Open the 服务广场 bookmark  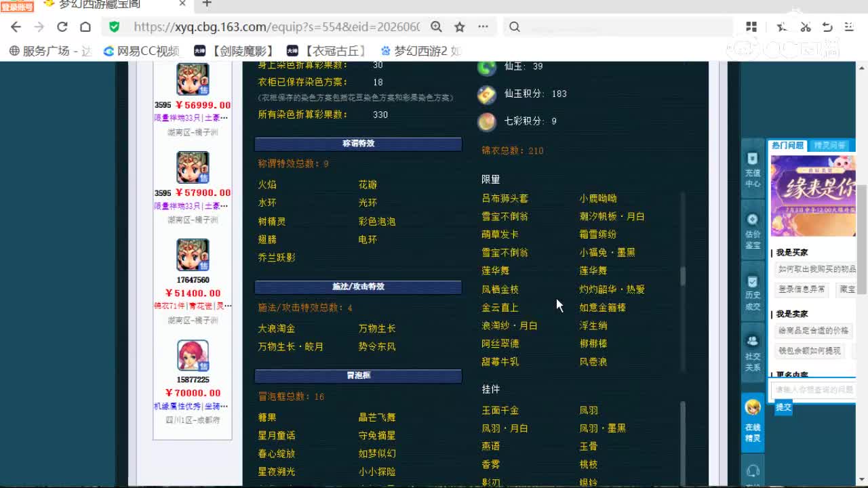coord(50,51)
